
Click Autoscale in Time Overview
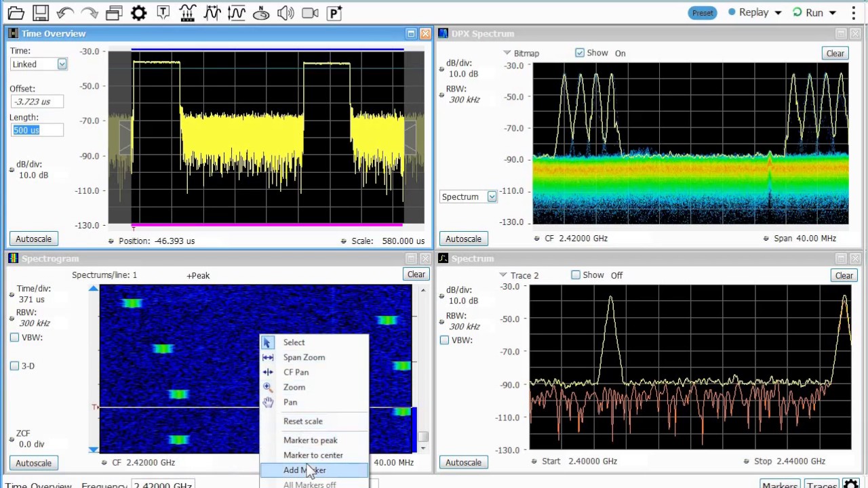coord(33,239)
